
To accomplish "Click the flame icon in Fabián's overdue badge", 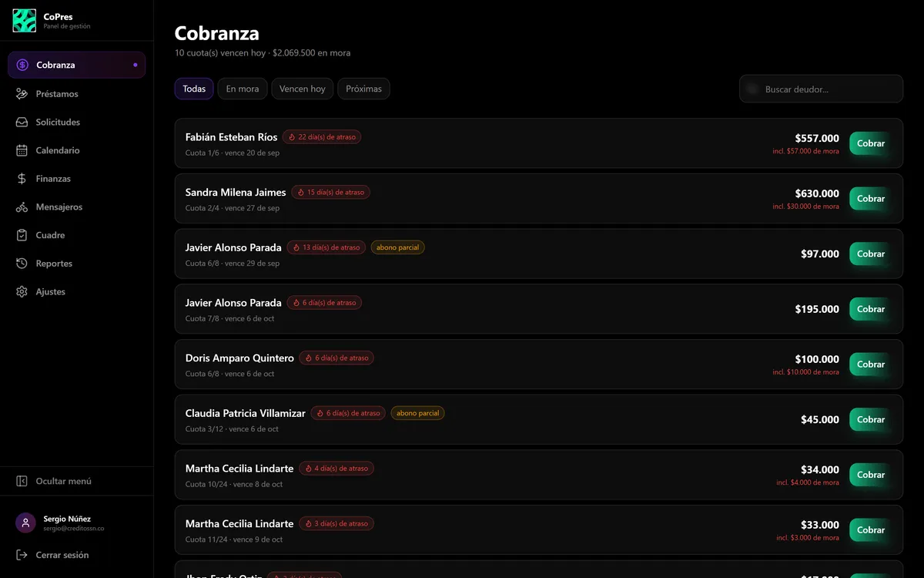I will (292, 137).
